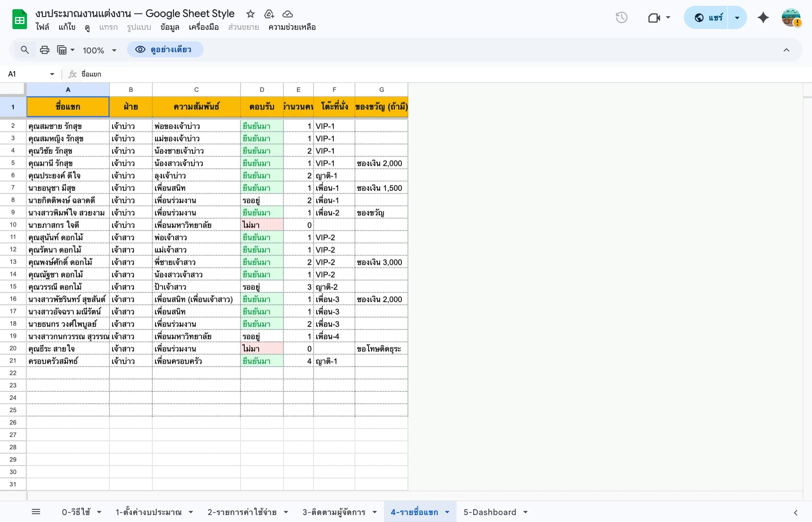Open all sheets list via hamburger icon

pos(36,511)
